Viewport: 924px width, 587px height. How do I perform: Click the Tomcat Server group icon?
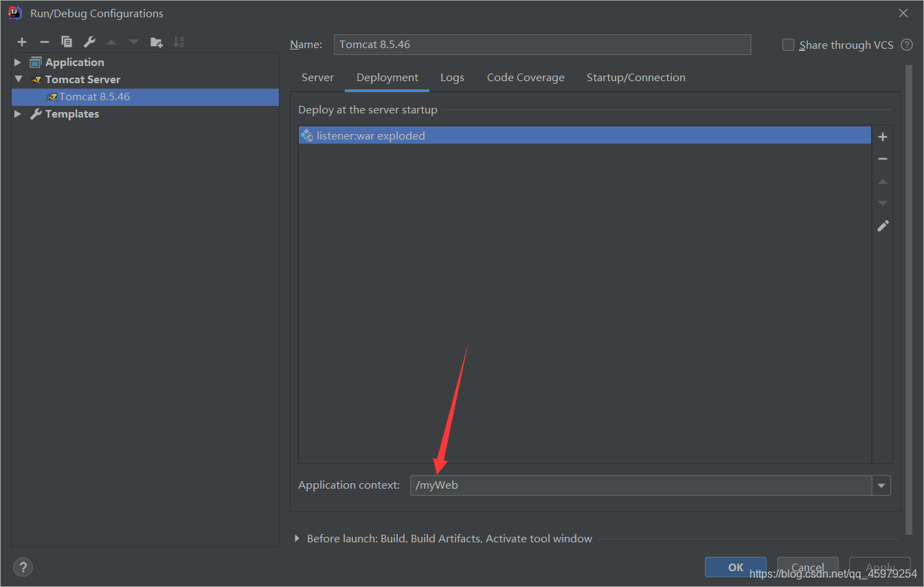click(36, 80)
